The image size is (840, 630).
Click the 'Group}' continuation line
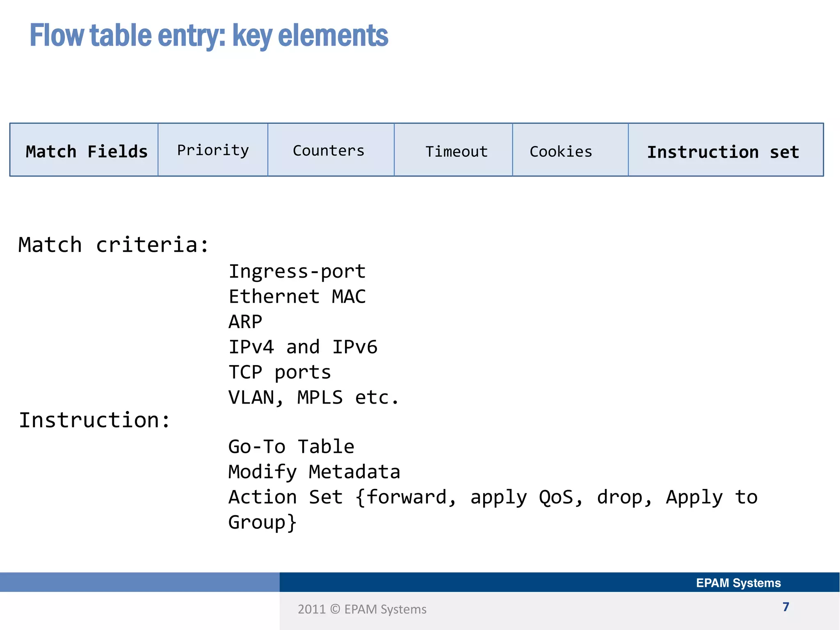[x=262, y=523]
